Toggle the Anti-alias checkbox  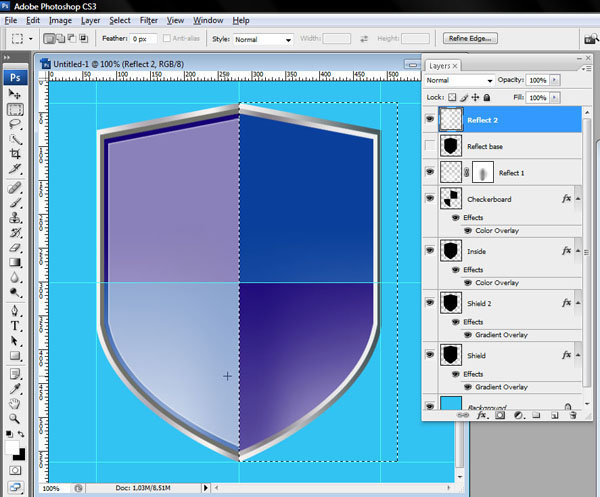pyautogui.click(x=167, y=38)
